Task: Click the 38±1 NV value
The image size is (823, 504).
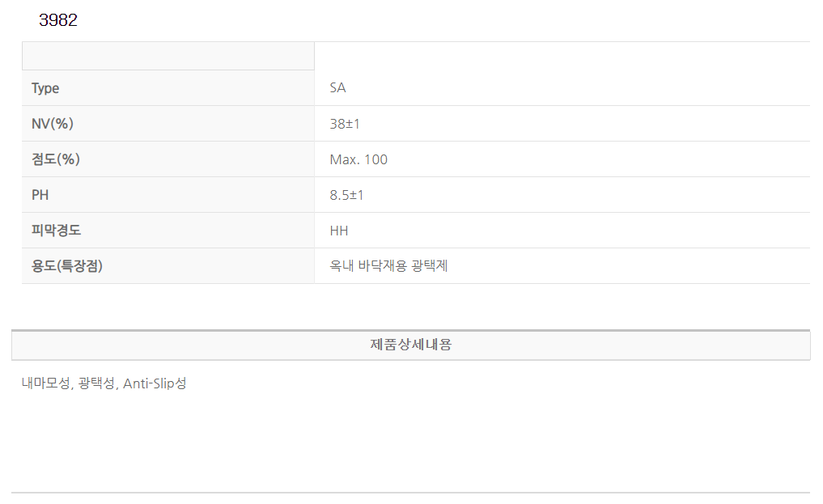Action: [345, 124]
